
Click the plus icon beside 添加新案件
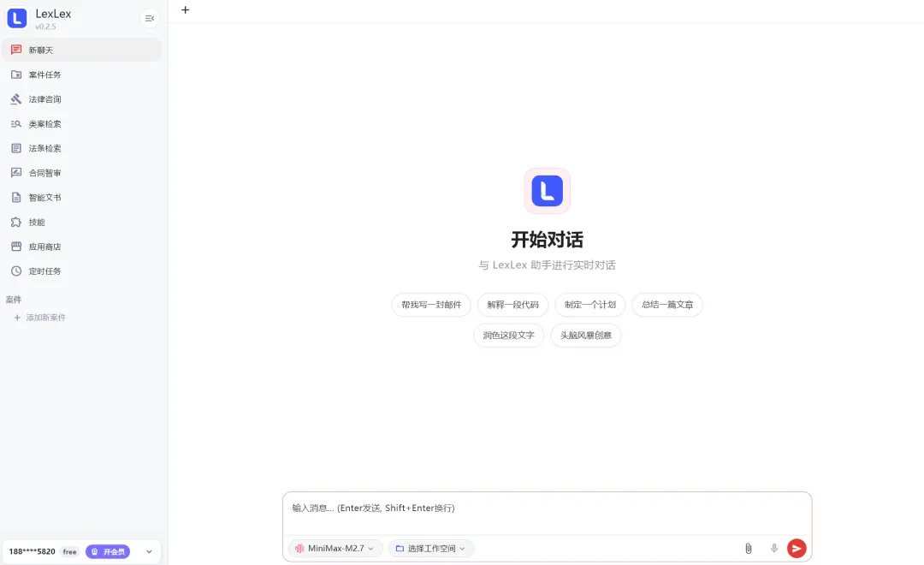coord(17,318)
